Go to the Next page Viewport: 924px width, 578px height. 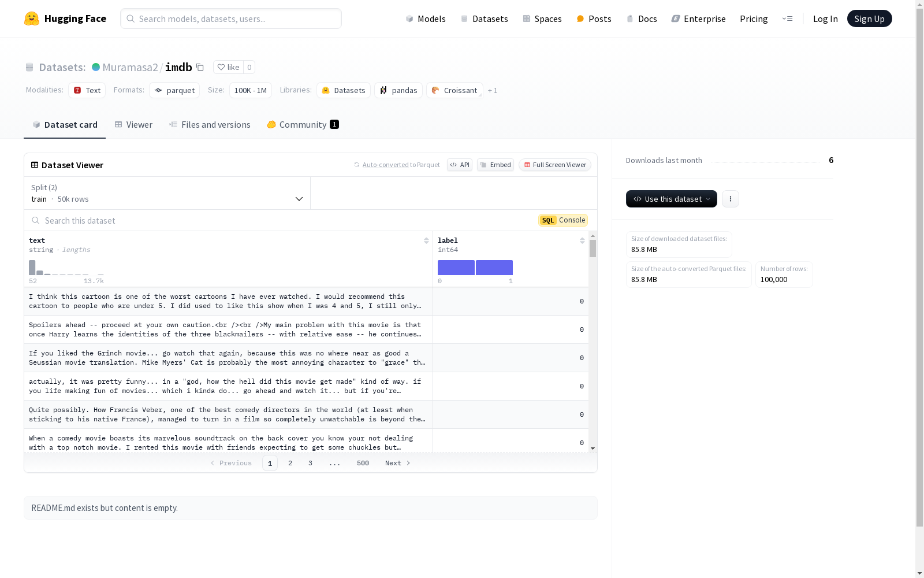pyautogui.click(x=397, y=463)
